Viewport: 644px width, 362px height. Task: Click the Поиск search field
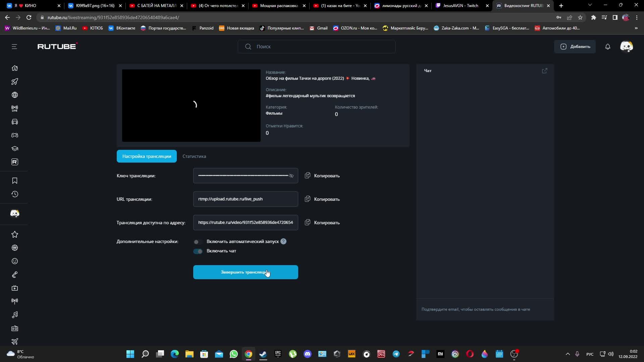tap(316, 47)
